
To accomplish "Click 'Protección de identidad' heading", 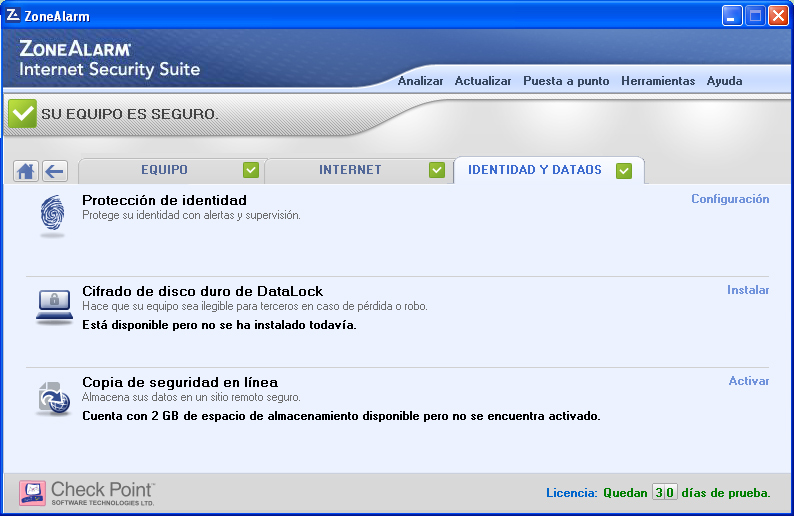I will click(x=165, y=201).
